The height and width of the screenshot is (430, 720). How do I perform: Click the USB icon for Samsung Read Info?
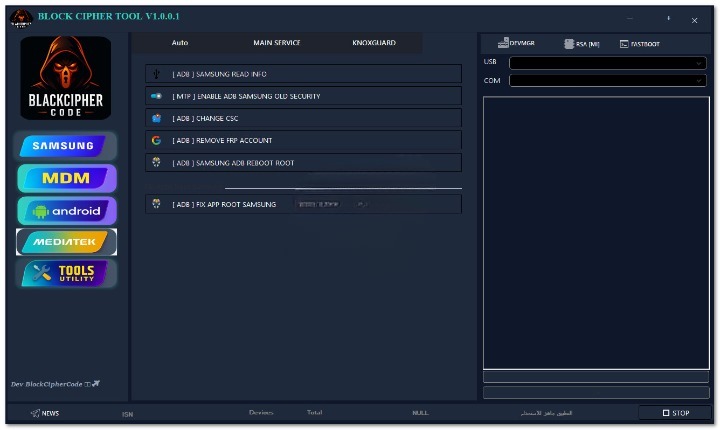coord(156,74)
